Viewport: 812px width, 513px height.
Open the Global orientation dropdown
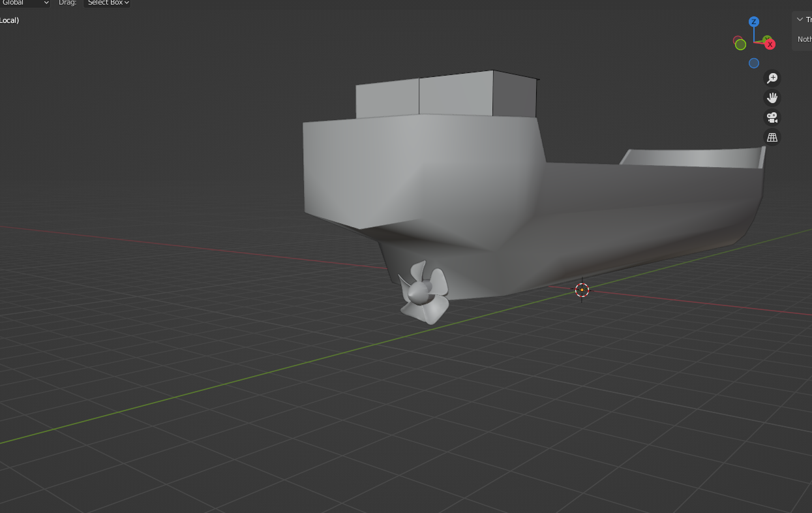[25, 3]
